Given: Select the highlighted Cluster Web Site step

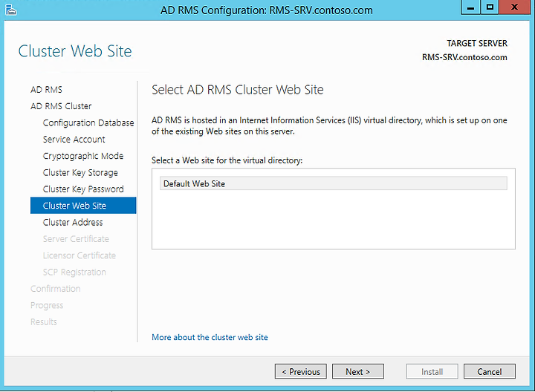Looking at the screenshot, I should (x=83, y=206).
